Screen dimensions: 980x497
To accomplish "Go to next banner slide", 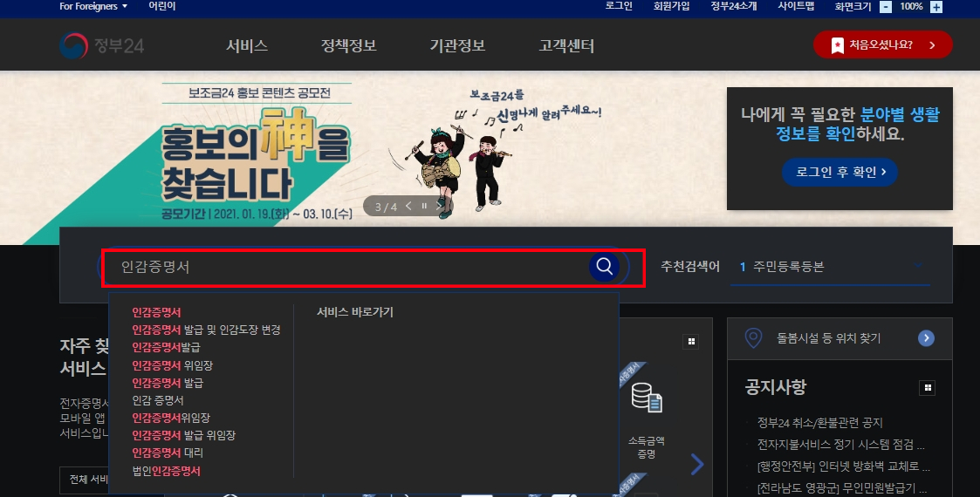I will coord(439,206).
